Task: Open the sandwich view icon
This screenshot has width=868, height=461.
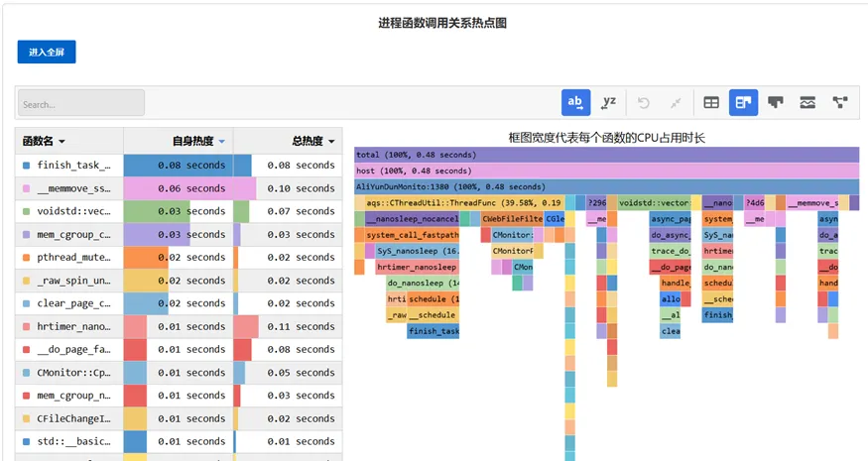Action: pyautogui.click(x=807, y=102)
